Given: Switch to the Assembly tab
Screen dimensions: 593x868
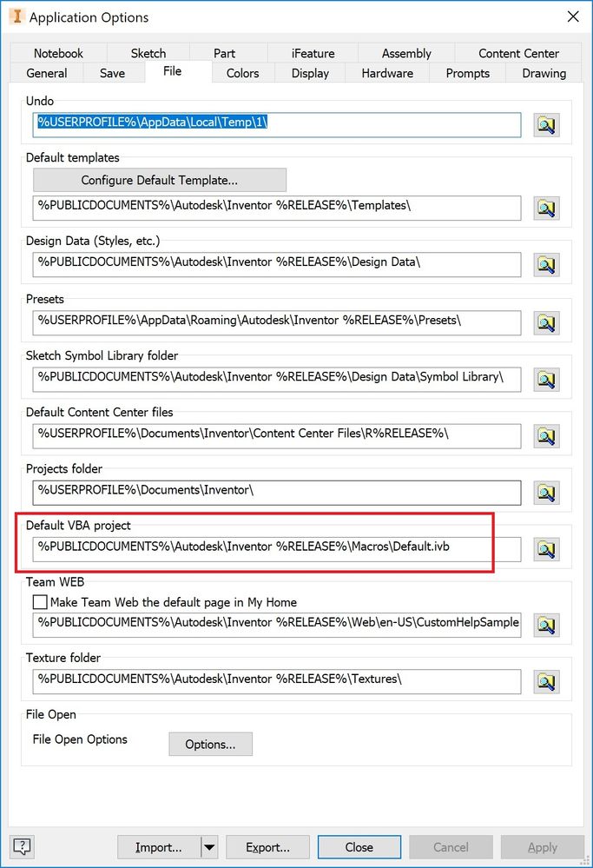Looking at the screenshot, I should (406, 53).
